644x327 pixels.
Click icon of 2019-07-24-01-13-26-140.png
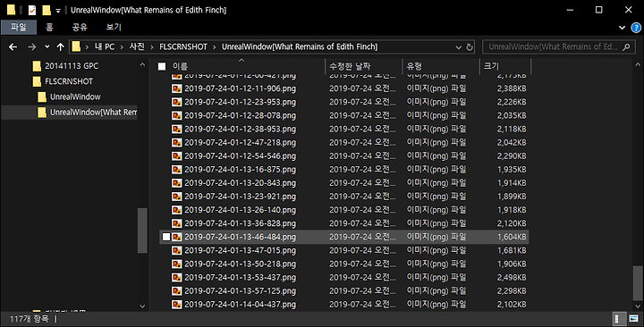pyautogui.click(x=176, y=210)
